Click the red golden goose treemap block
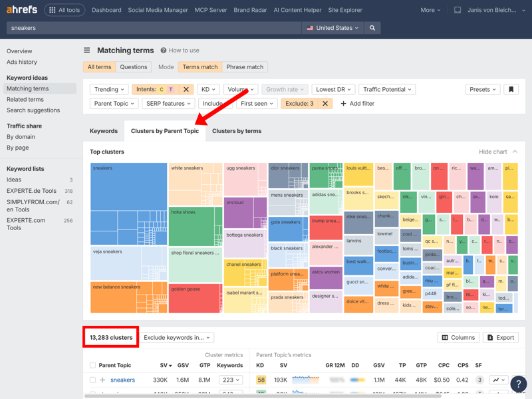 [x=195, y=298]
